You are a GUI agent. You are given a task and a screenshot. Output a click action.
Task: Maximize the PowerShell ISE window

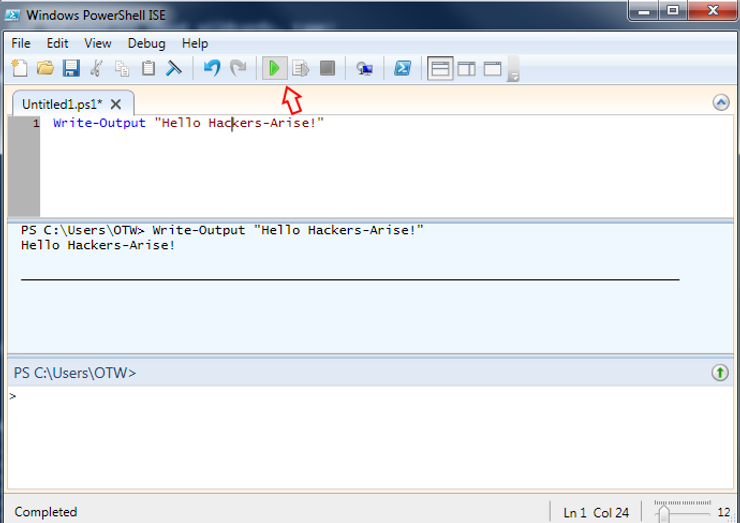[673, 11]
